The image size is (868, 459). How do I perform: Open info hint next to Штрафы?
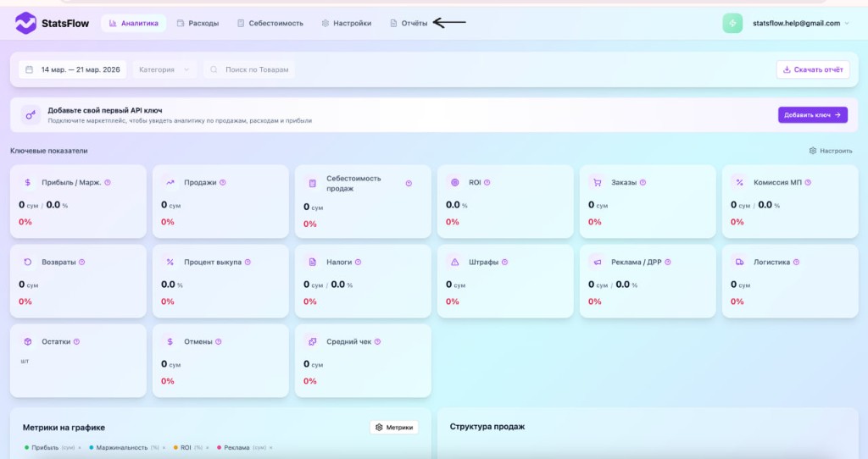coord(505,263)
